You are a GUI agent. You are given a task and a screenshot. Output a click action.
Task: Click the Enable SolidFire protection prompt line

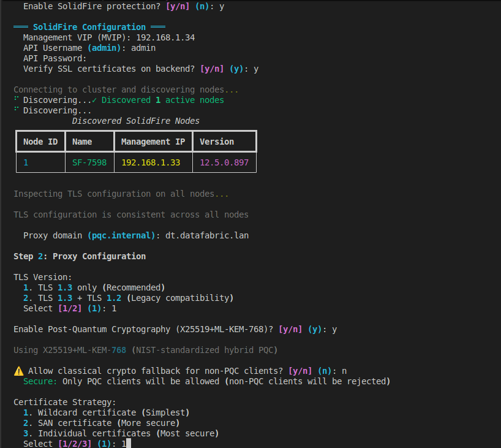pyautogui.click(x=124, y=6)
